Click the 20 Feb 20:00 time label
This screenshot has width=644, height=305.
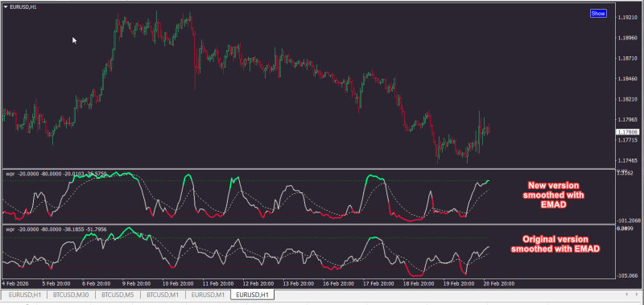pyautogui.click(x=499, y=283)
